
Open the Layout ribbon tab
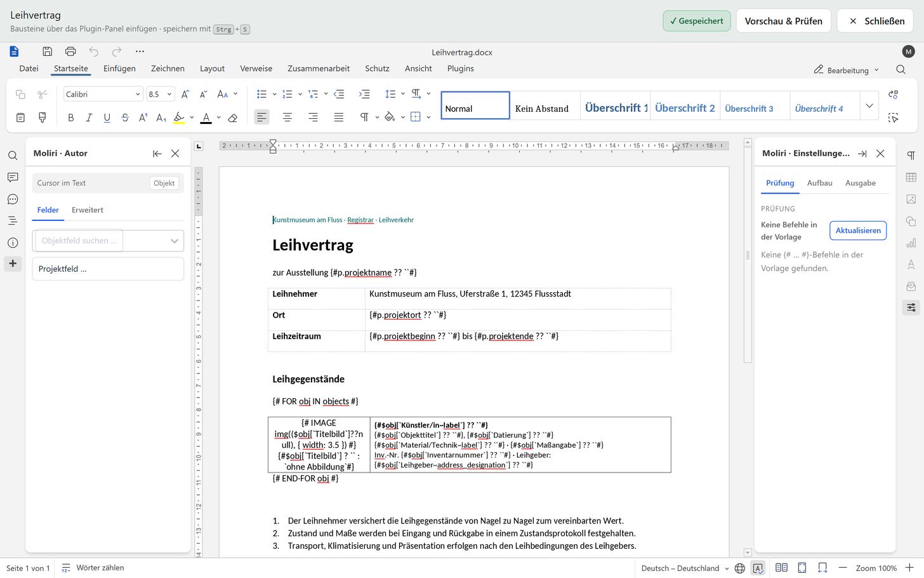point(212,69)
